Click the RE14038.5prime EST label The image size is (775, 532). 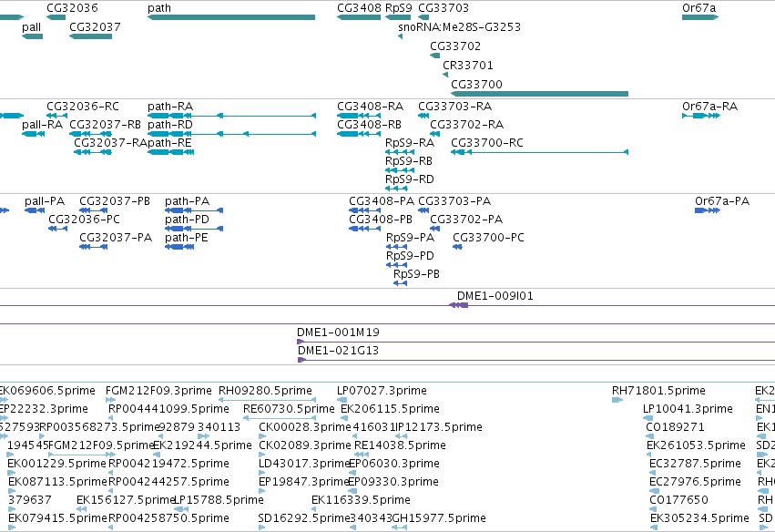pyautogui.click(x=400, y=445)
